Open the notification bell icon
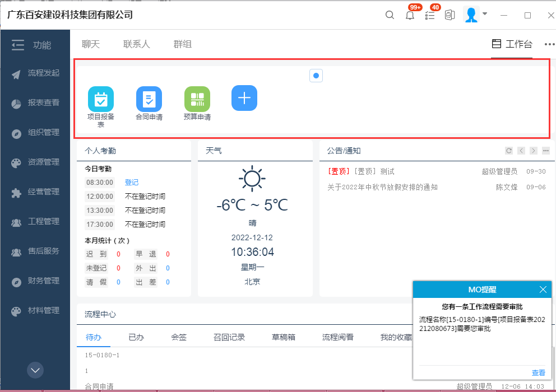The height and width of the screenshot is (392, 556). tap(410, 15)
